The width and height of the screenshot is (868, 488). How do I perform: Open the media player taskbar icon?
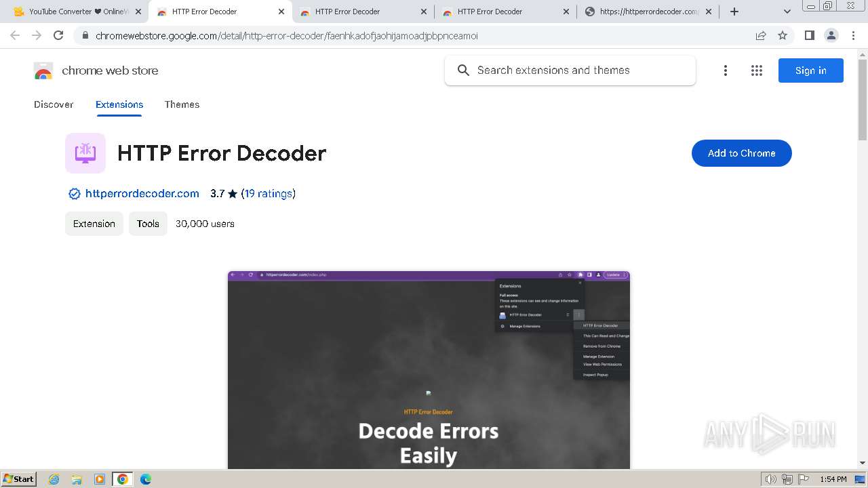click(100, 479)
